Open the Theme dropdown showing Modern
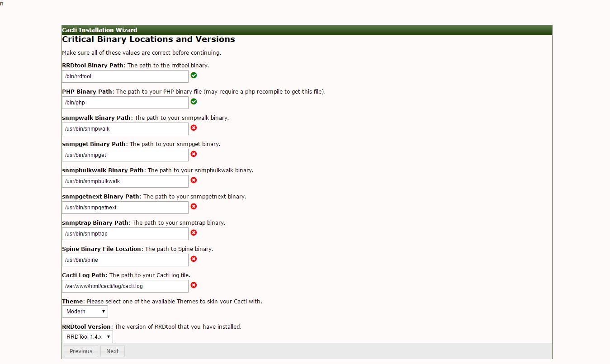The image size is (610, 364). [x=85, y=312]
